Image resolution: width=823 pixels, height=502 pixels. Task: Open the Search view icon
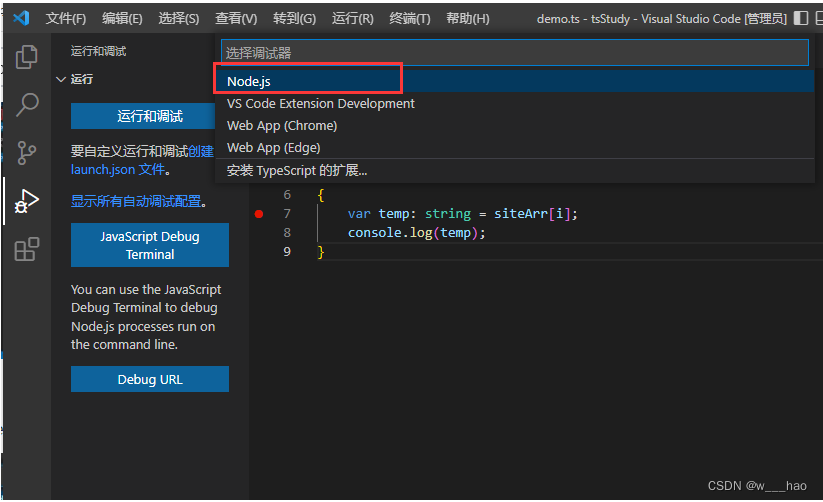[26, 104]
